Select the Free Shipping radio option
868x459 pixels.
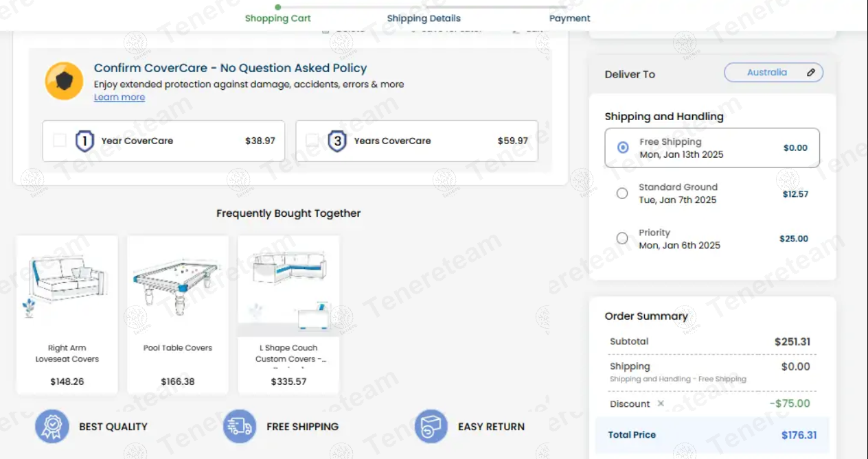coord(623,148)
